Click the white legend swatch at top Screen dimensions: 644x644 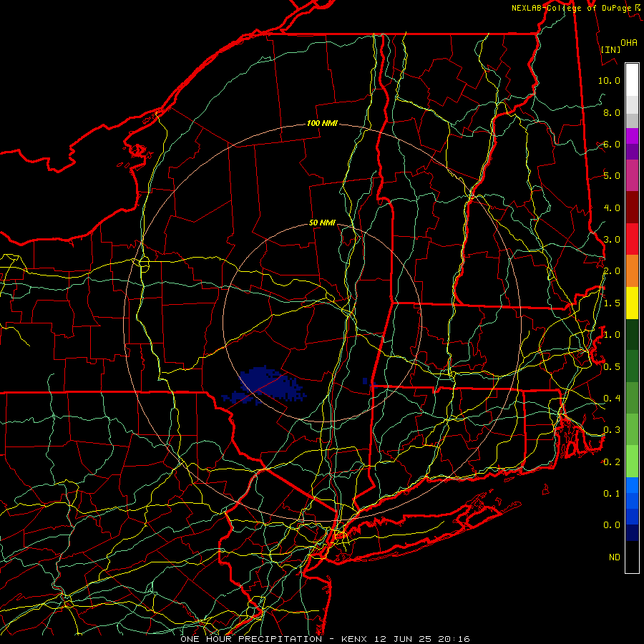(x=632, y=80)
